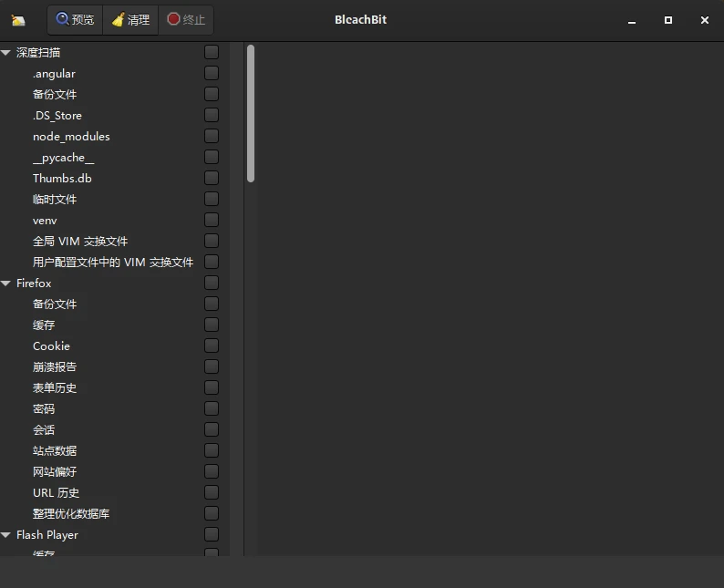Select the 备份文件 row under 深度扫描
This screenshot has height=588, width=724.
[55, 95]
